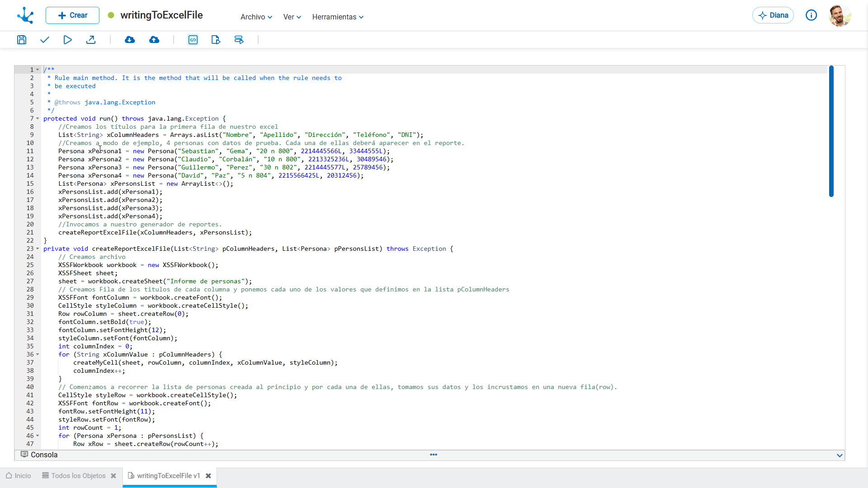Close the writingToExcelFile v1 tab
This screenshot has width=868, height=488.
click(x=208, y=476)
